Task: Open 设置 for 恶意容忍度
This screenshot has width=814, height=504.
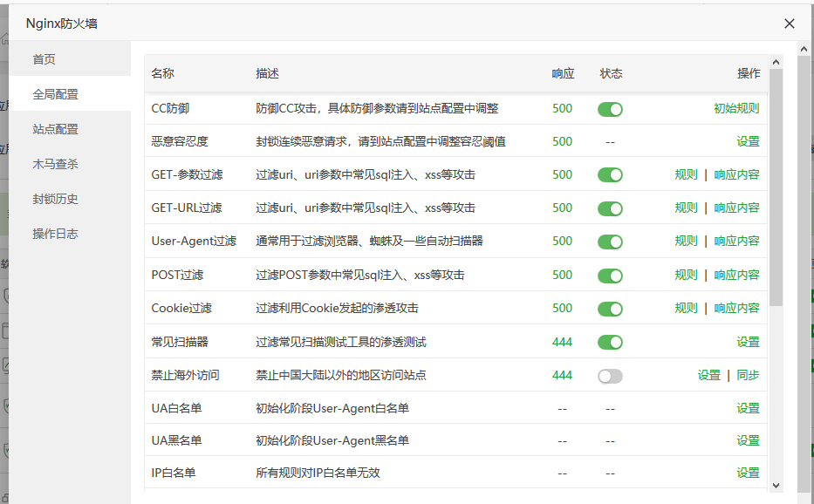Action: (x=748, y=142)
